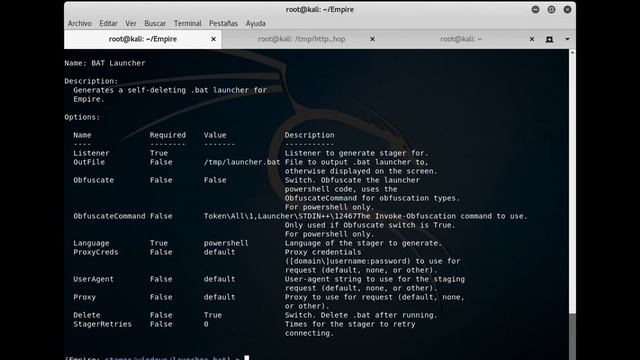Click the terminal scrollbar thumb
640x360 pixels.
(x=572, y=337)
